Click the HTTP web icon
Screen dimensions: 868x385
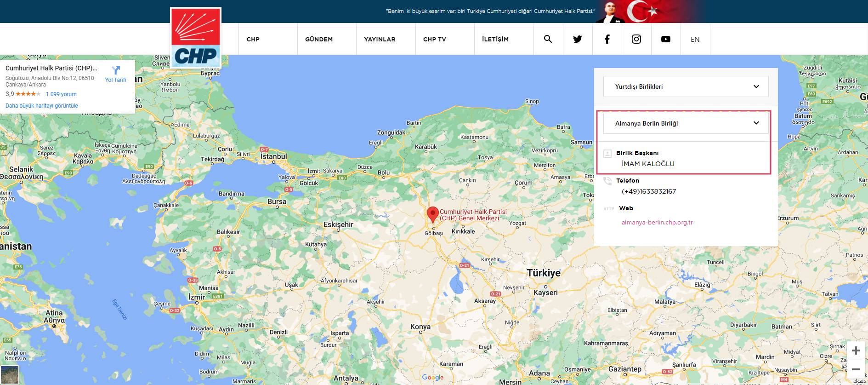tap(609, 209)
